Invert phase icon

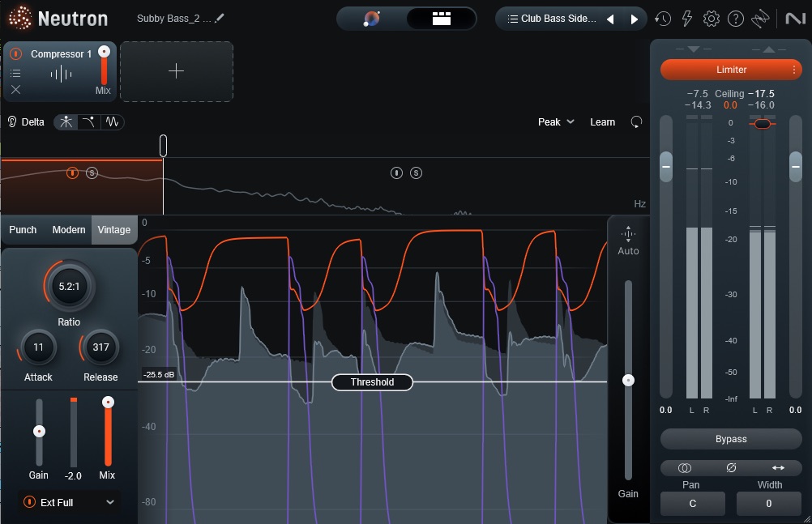(731, 468)
